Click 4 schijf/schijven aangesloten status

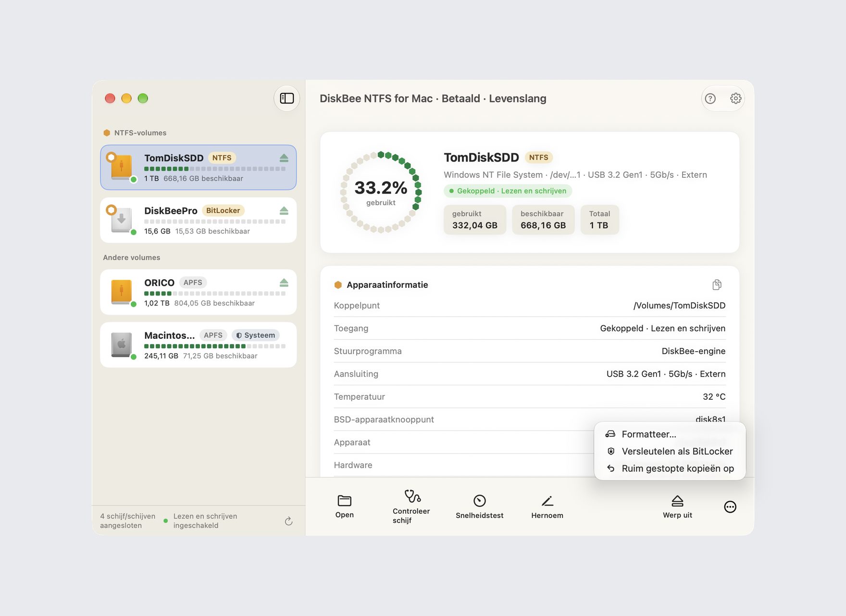127,521
